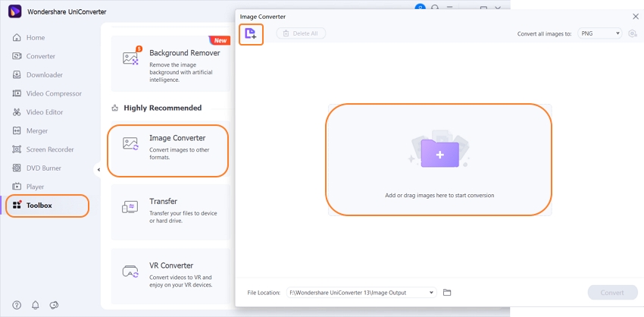Screen dimensions: 644x317
Task: Collapse the sidebar with arrow handle
Action: point(98,169)
